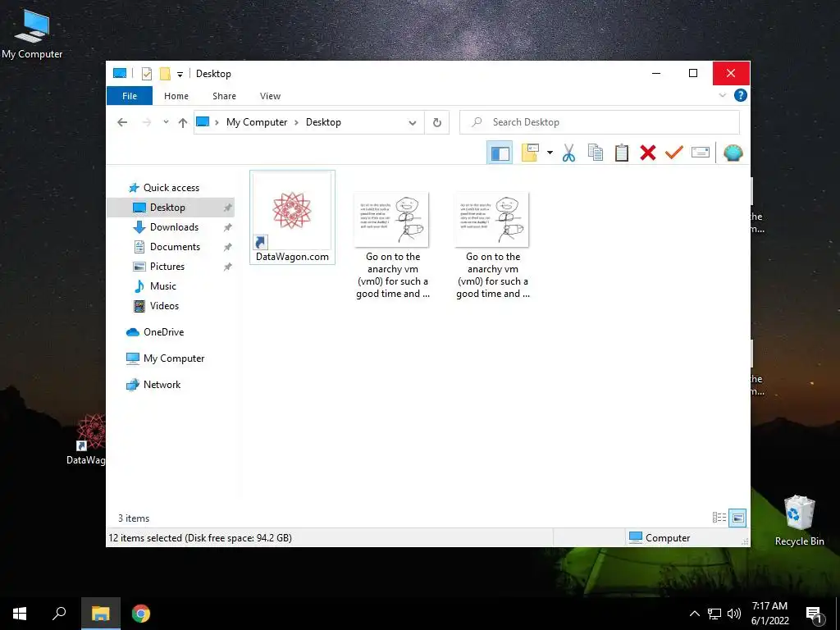Click the teal shell toolbar icon
Viewport: 840px width, 630px height.
pos(733,153)
